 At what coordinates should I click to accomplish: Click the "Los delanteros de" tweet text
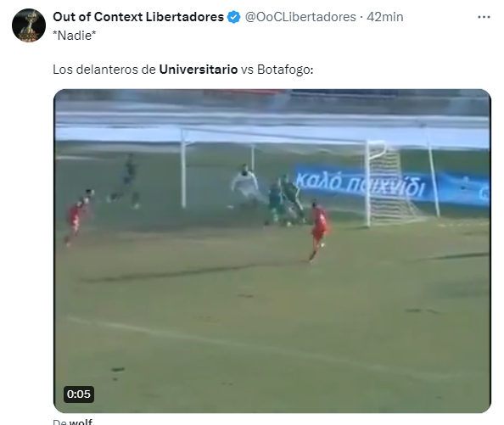(x=104, y=70)
